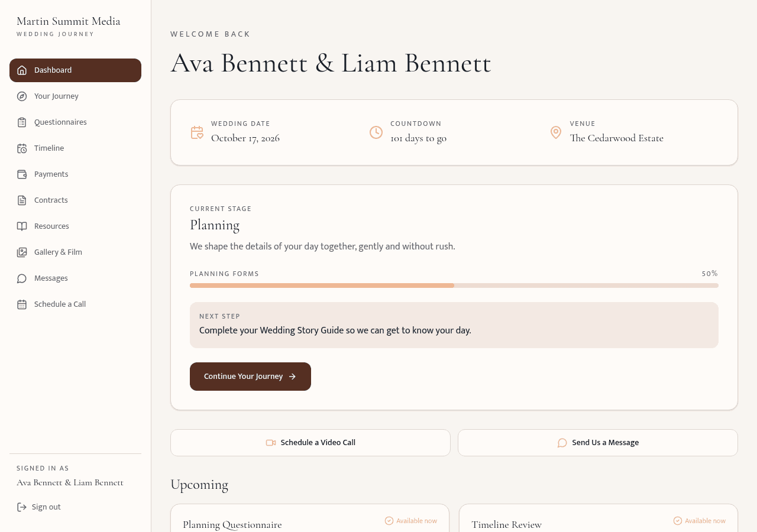Image resolution: width=757 pixels, height=532 pixels.
Task: Open the Timeline Review upcoming card
Action: pyautogui.click(x=599, y=518)
